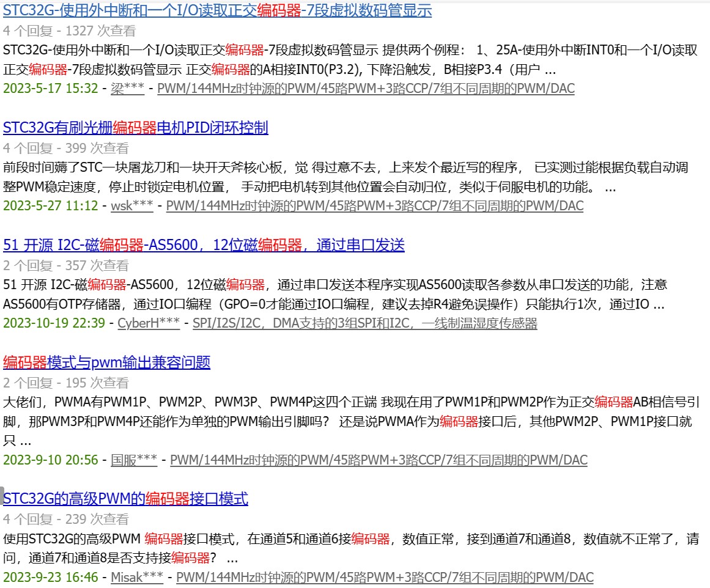The height and width of the screenshot is (588, 710).
Task: Click the snippet line starting 'AS5600有OTP存储器'
Action: coord(334,304)
